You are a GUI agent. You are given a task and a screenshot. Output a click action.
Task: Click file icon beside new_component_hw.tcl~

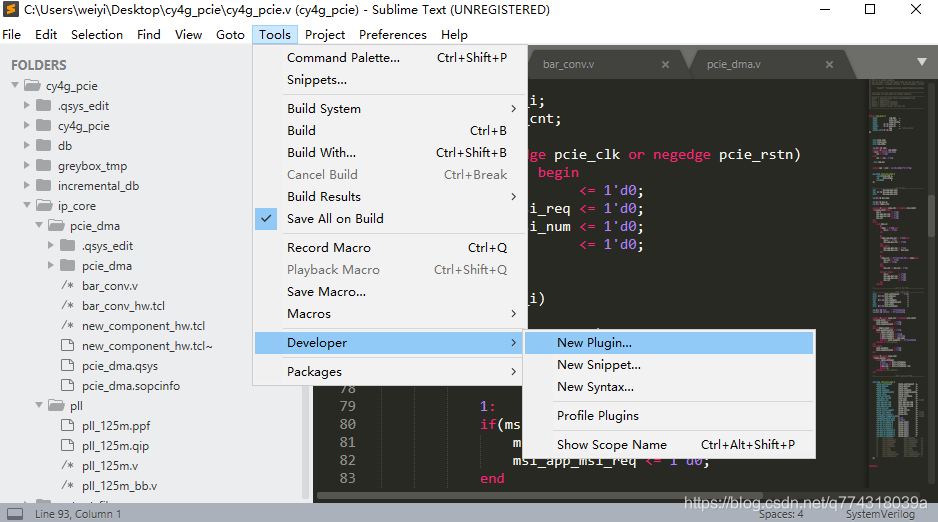click(x=68, y=346)
